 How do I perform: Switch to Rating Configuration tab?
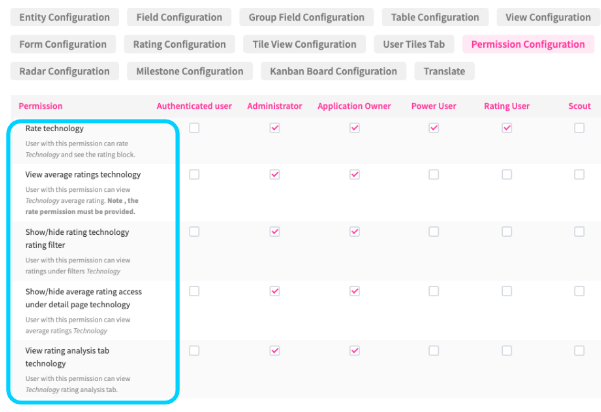[x=180, y=44]
